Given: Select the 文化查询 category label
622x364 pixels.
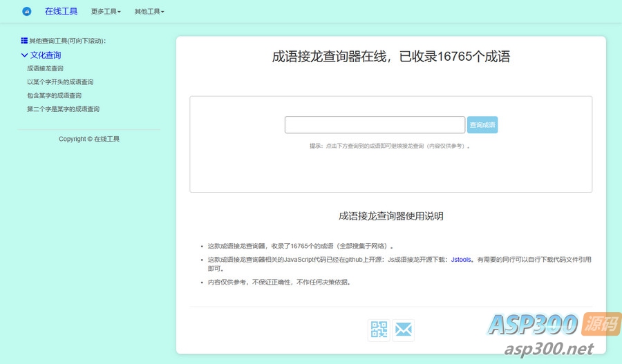Looking at the screenshot, I should [x=46, y=55].
